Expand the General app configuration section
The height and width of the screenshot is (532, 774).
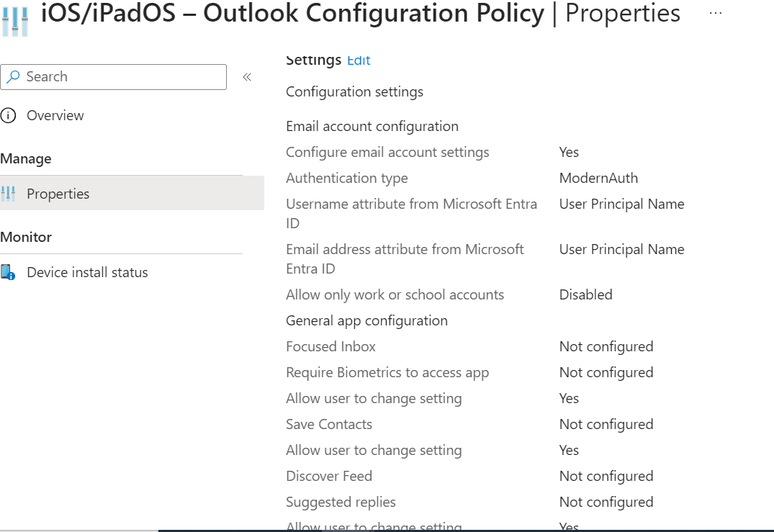(x=366, y=320)
